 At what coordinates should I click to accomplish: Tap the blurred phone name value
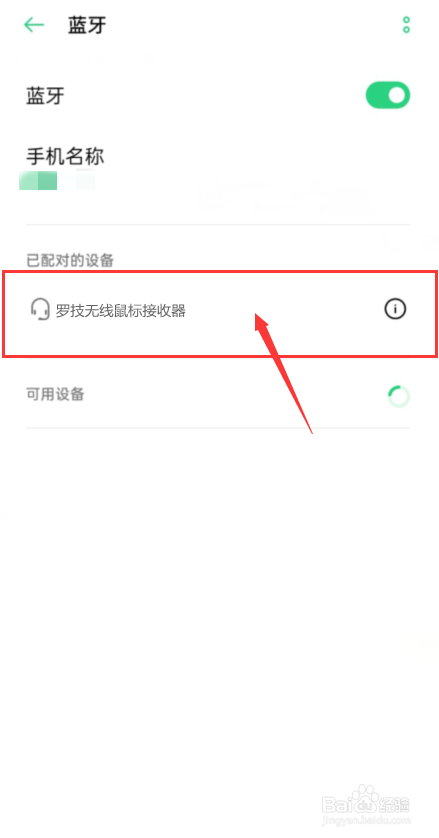(57, 181)
